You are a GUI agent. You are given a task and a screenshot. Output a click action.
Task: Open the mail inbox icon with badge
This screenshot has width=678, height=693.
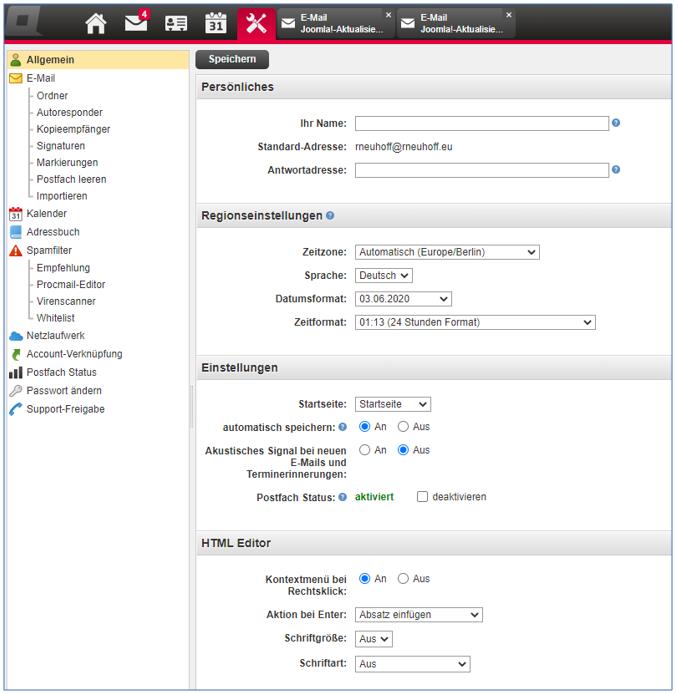[x=135, y=23]
